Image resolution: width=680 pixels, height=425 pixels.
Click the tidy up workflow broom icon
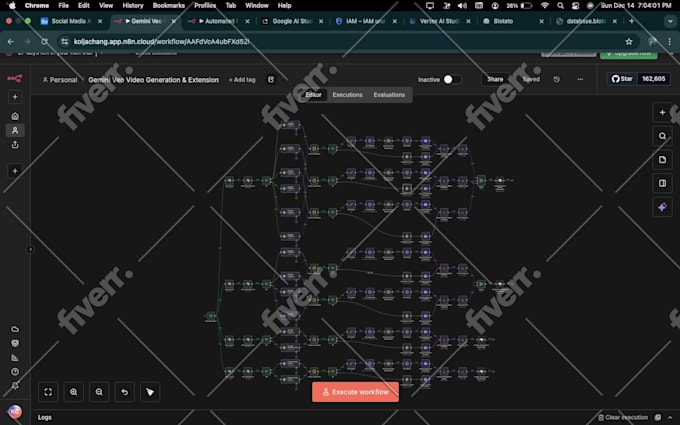coord(150,392)
